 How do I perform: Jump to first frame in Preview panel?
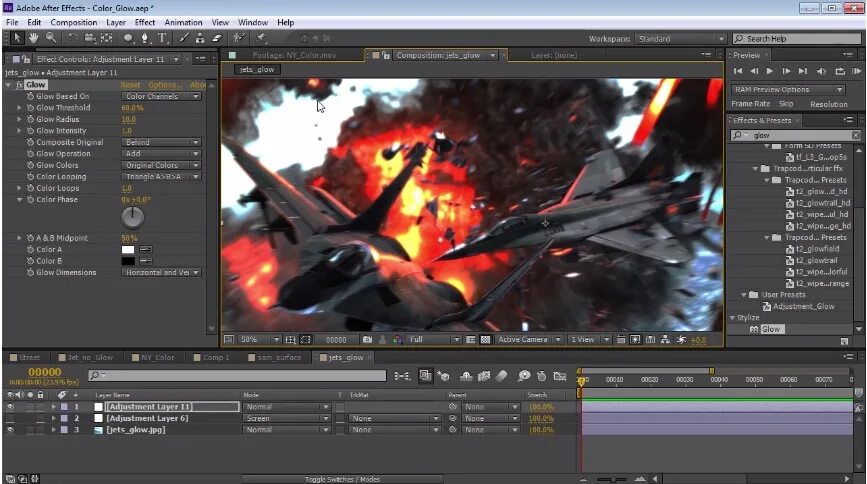click(738, 71)
